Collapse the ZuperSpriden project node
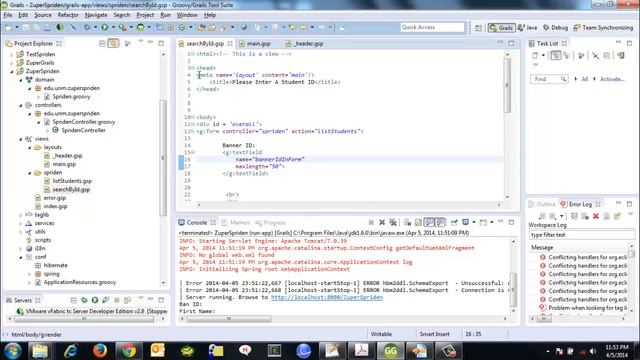 coord(12,71)
